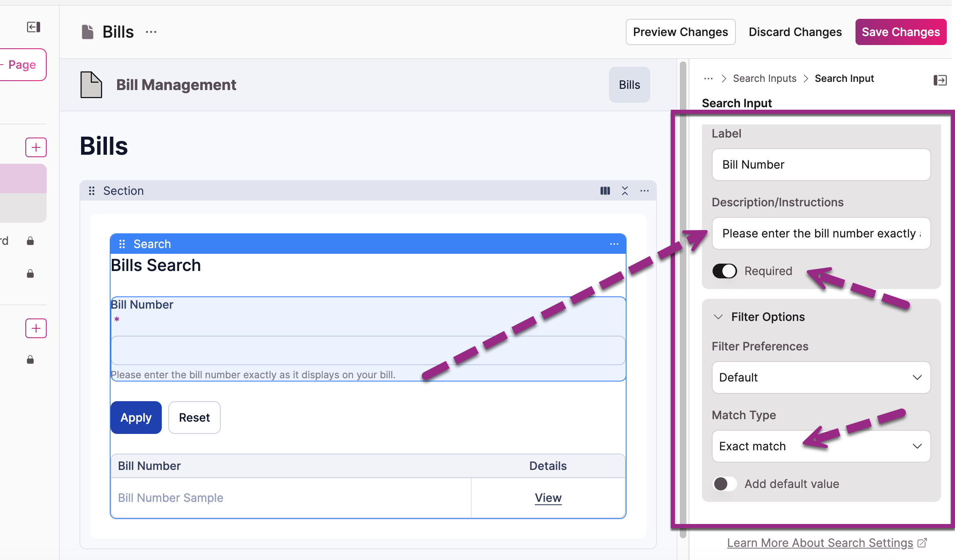Click the Section columns layout icon
Screen dimensions: 955x560
[605, 191]
